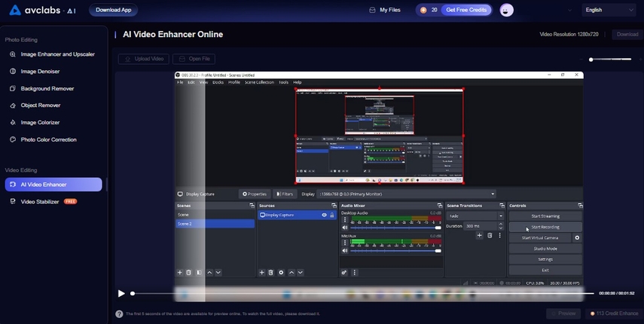
Task: Open the Fade transition dropdown
Action: coord(475,216)
